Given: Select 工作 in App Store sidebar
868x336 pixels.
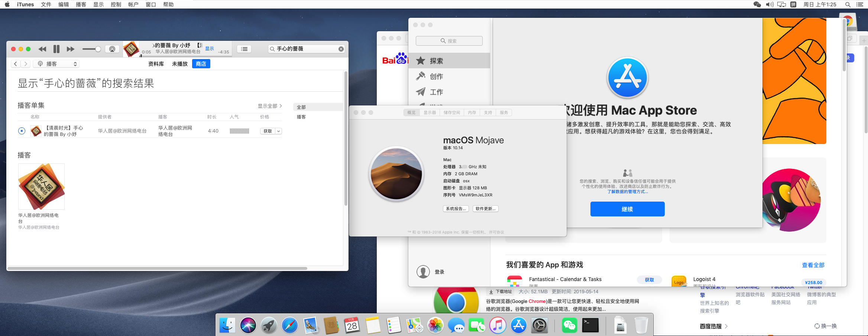Looking at the screenshot, I should [449, 92].
